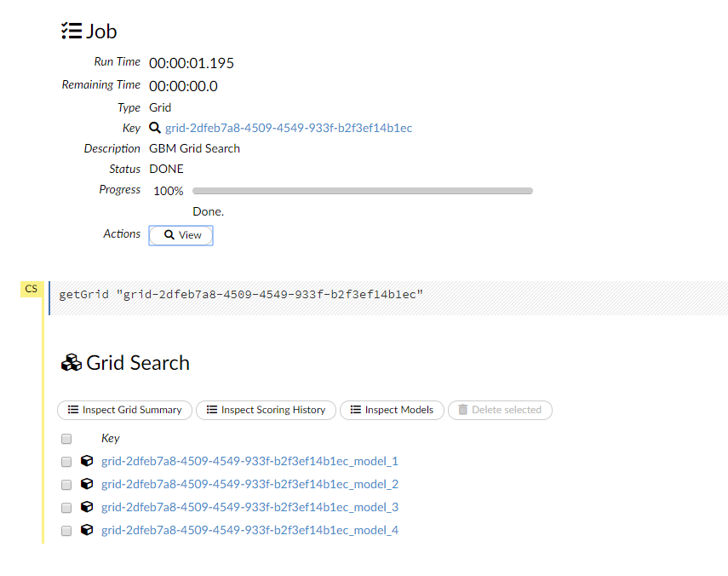Click Inspect Scoring History button
Image resolution: width=728 pixels, height=576 pixels.
tap(266, 410)
